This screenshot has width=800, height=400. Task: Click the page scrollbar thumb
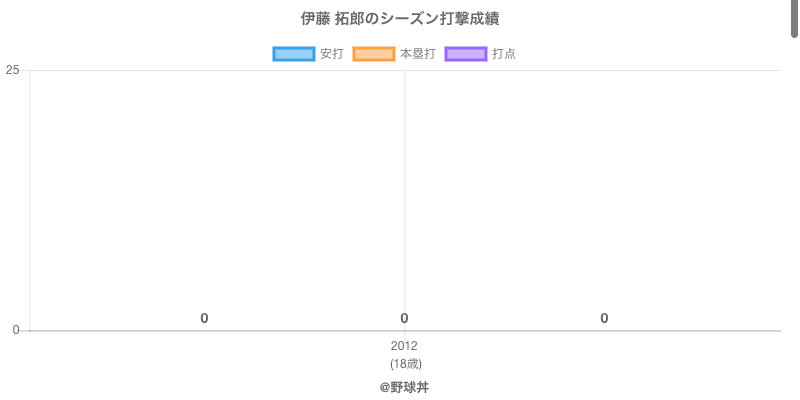pyautogui.click(x=794, y=18)
